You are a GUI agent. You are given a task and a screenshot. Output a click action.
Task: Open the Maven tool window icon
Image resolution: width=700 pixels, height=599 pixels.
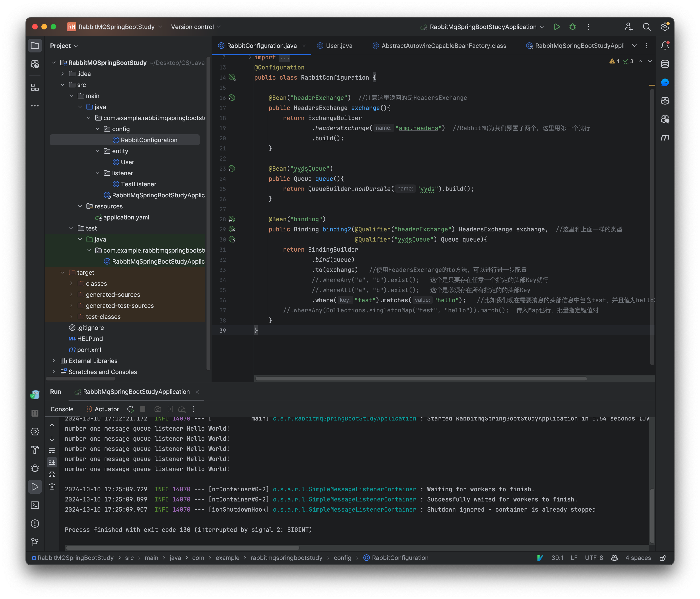(x=665, y=138)
